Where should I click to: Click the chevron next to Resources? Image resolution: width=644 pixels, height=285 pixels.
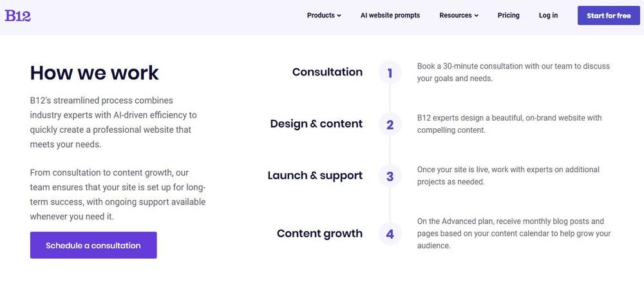[477, 16]
